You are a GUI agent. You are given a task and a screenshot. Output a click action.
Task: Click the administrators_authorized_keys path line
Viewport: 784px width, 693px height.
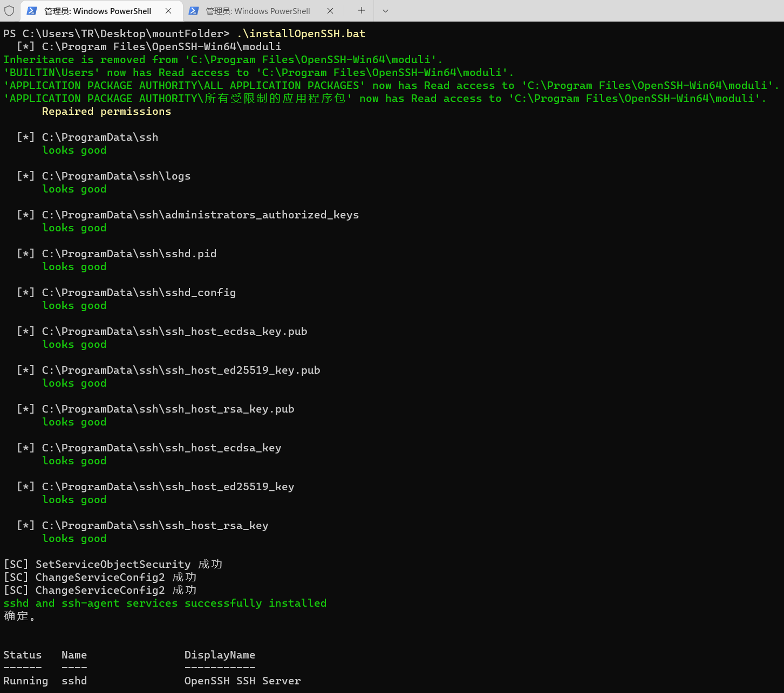[200, 215]
